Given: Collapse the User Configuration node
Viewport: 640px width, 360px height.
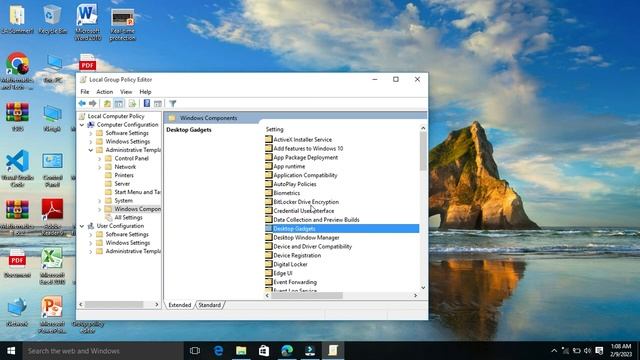Looking at the screenshot, I should [x=82, y=226].
